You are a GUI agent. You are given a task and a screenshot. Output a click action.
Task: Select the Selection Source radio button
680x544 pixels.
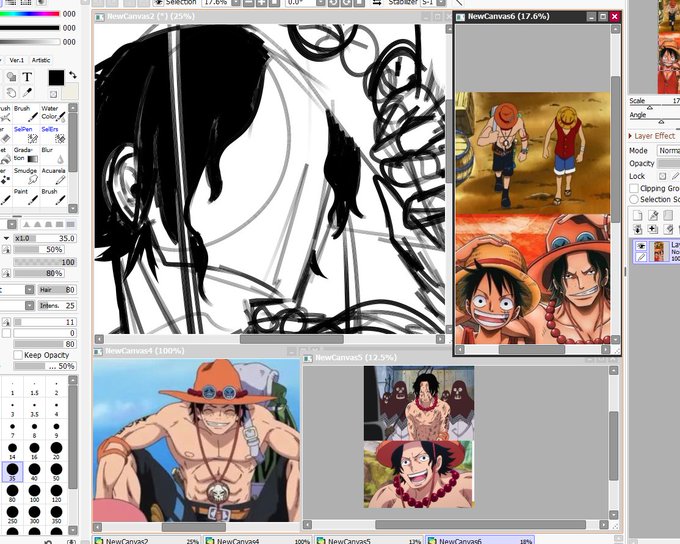coord(634,199)
